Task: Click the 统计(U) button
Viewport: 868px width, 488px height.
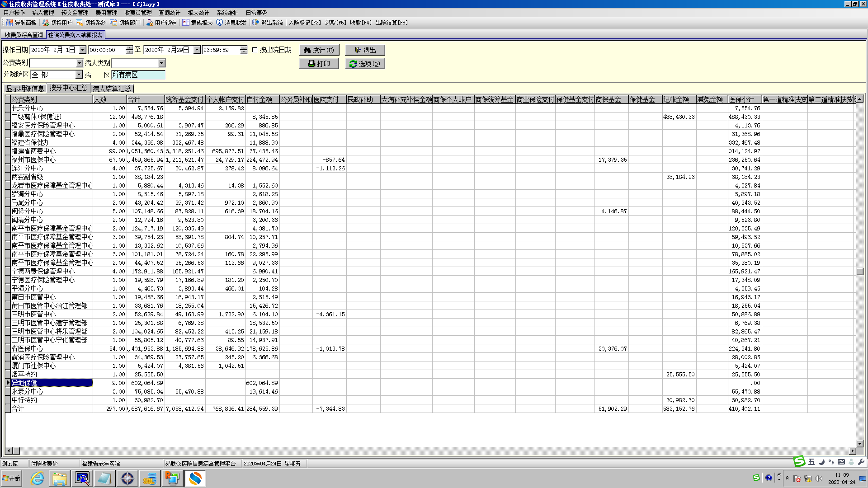Action: tap(319, 50)
